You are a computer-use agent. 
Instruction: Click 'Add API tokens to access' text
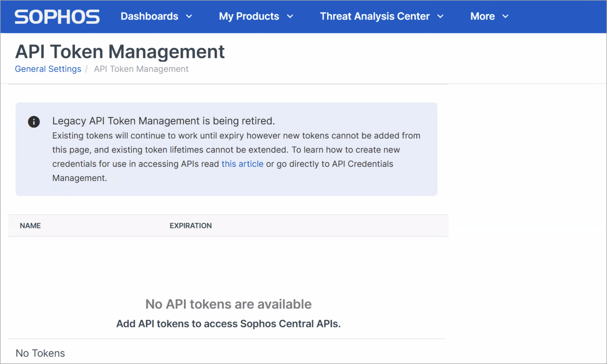pos(228,324)
